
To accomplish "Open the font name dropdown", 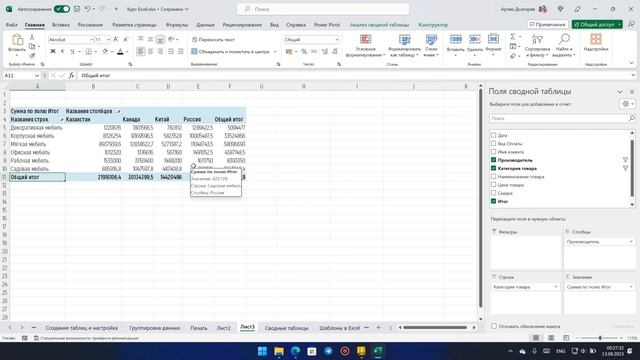I will click(x=91, y=40).
